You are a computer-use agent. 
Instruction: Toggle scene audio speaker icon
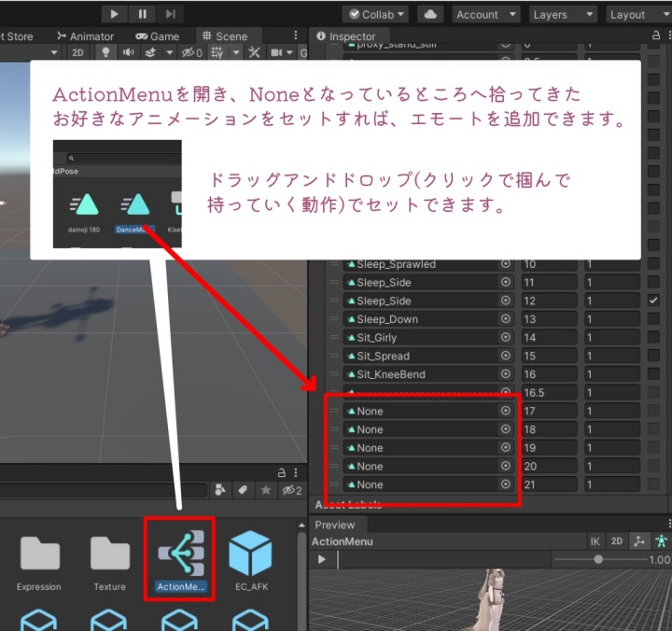point(128,52)
